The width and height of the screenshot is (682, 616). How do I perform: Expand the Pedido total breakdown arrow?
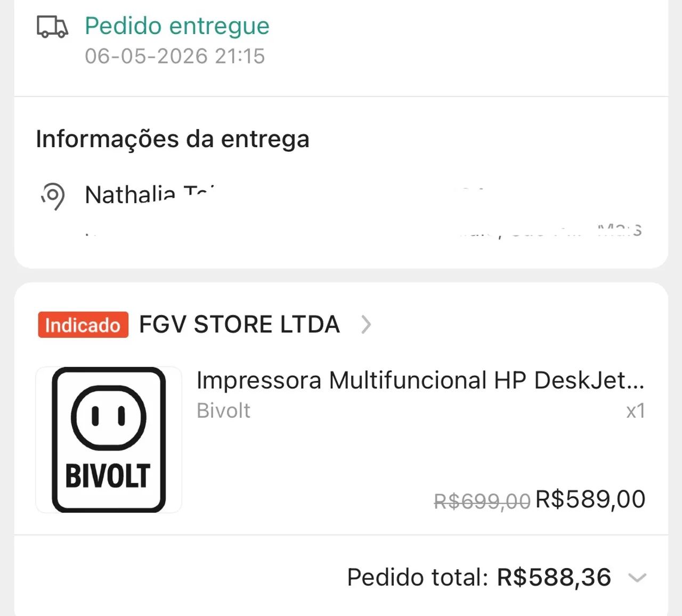click(x=637, y=578)
